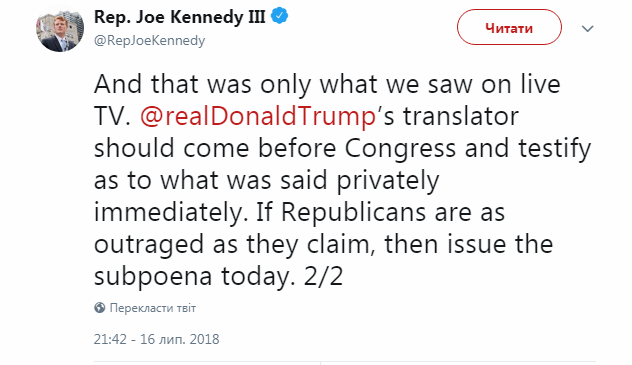Click the word subpoena in tweet

point(153,277)
